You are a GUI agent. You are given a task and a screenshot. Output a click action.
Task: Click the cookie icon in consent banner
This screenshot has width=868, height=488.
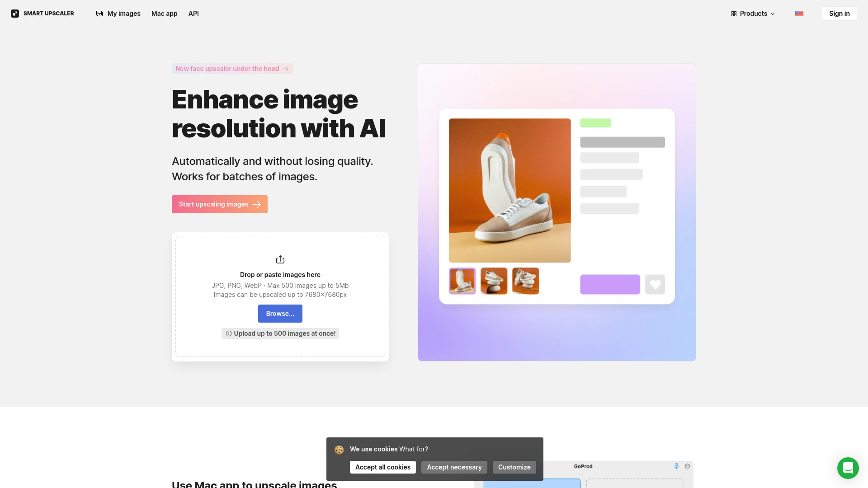tap(338, 449)
